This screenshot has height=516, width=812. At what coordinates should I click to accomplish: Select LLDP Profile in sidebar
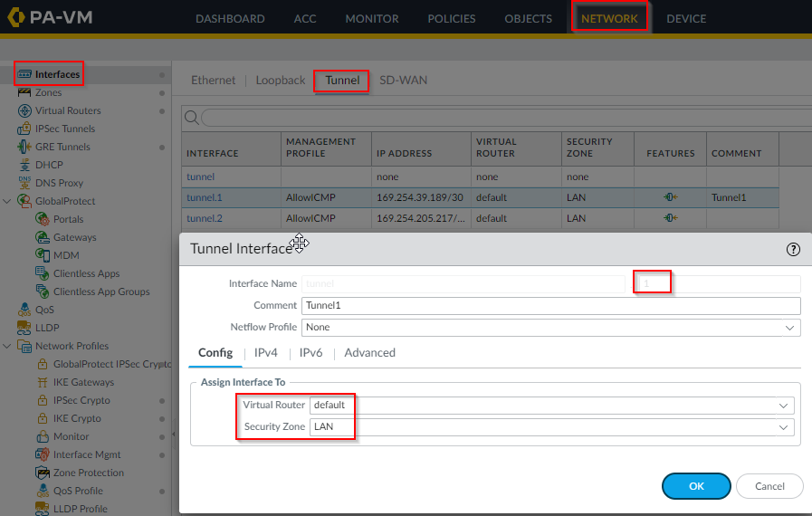[x=81, y=510]
